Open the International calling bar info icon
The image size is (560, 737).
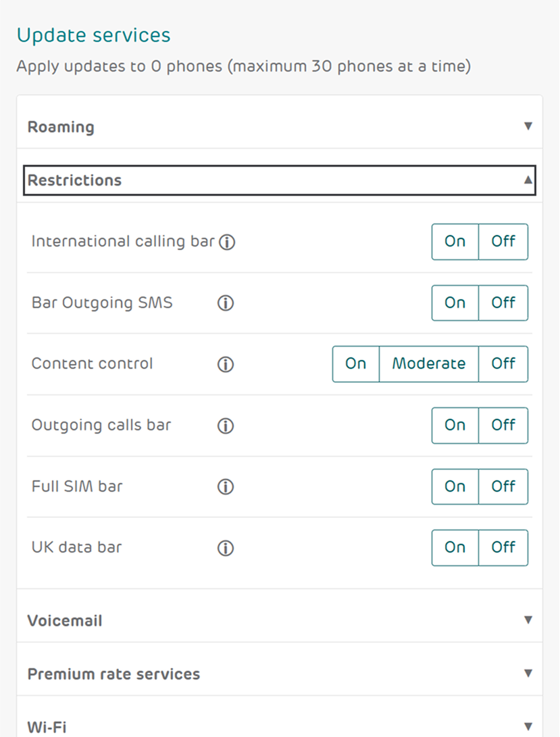tap(228, 242)
